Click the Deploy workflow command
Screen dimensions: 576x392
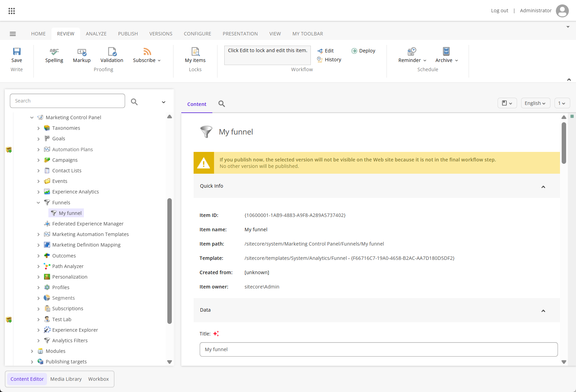[363, 51]
